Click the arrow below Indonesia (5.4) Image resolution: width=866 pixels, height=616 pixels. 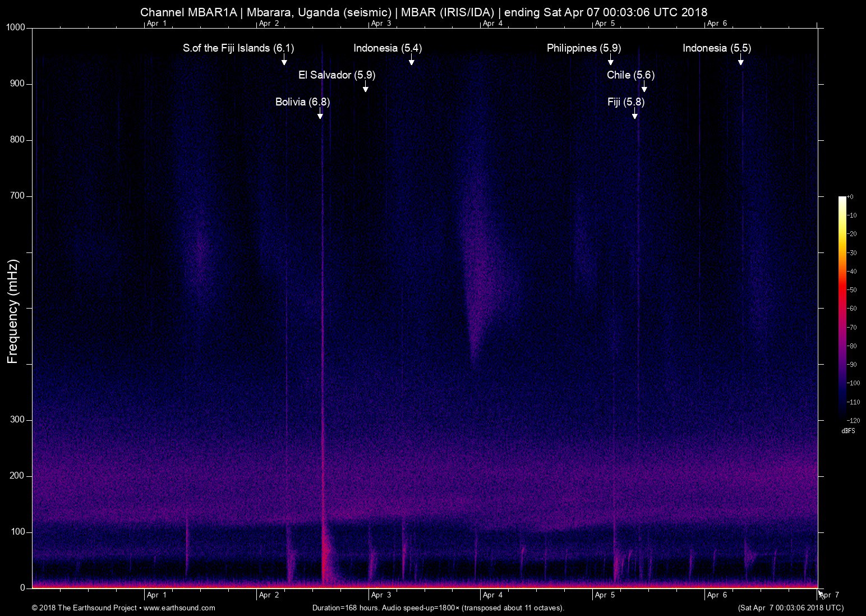click(411, 61)
